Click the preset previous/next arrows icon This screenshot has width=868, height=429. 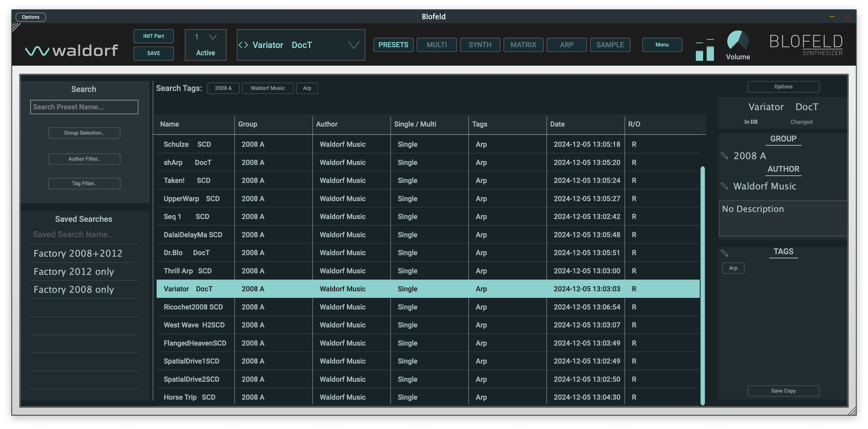243,45
